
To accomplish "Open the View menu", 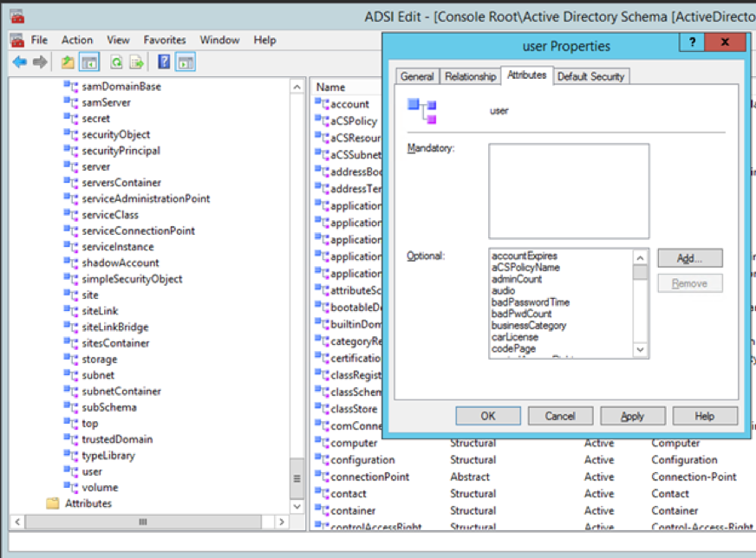I will pyautogui.click(x=118, y=40).
